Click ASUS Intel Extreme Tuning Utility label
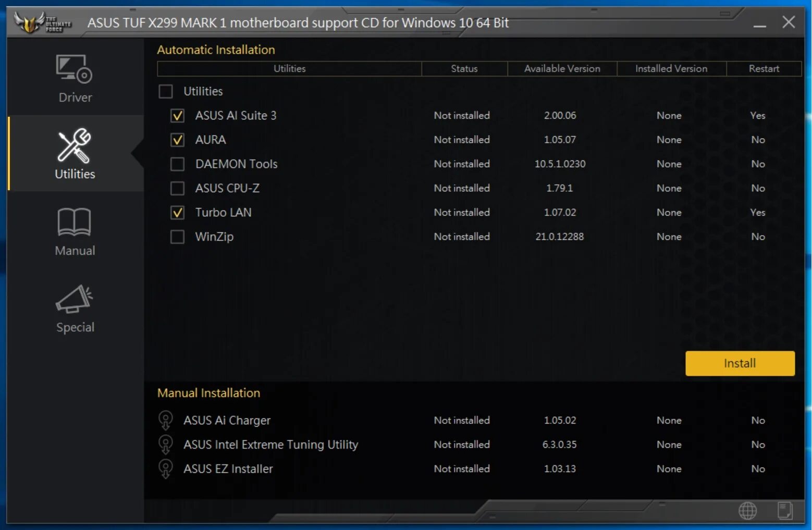812x530 pixels. pyautogui.click(x=271, y=445)
